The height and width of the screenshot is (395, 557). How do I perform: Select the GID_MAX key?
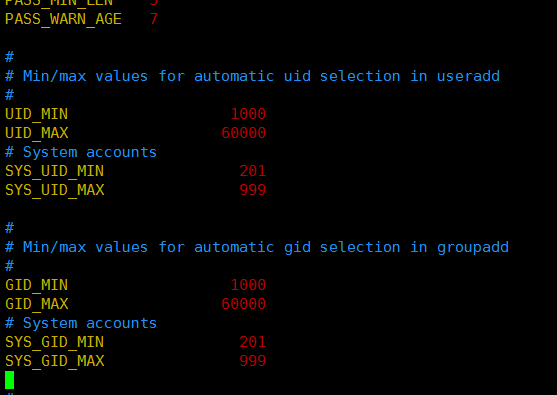point(37,304)
